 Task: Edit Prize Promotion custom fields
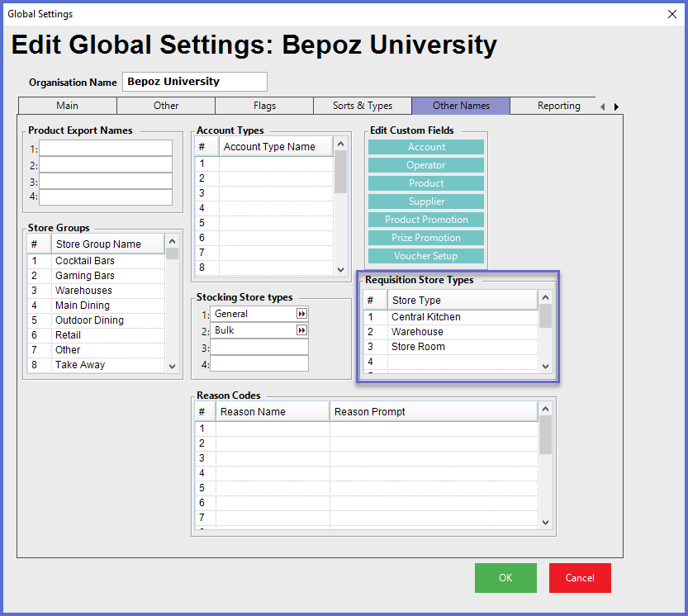[426, 238]
